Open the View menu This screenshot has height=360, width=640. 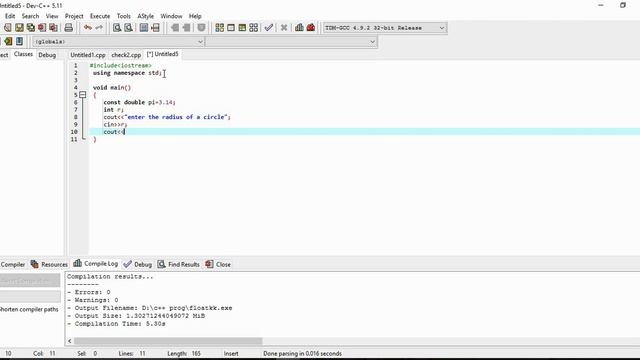(x=52, y=16)
